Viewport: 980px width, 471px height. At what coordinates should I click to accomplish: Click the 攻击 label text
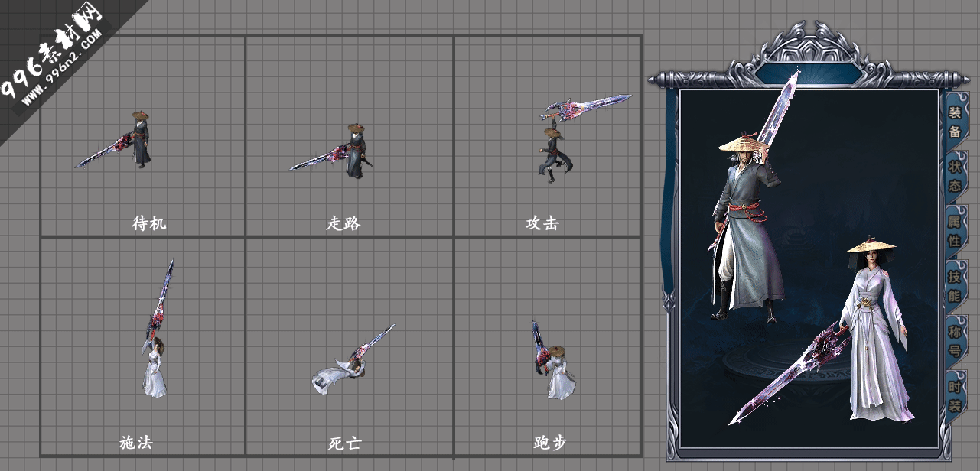click(542, 223)
